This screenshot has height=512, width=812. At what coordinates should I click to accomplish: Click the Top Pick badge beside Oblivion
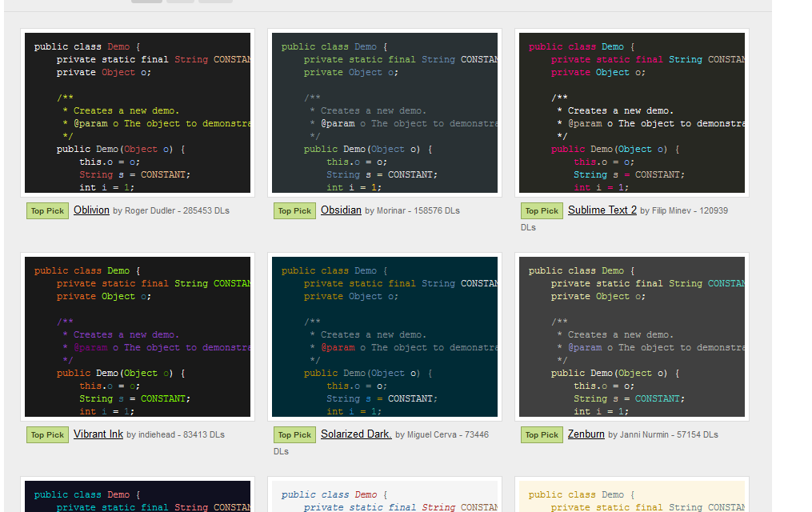tap(47, 210)
